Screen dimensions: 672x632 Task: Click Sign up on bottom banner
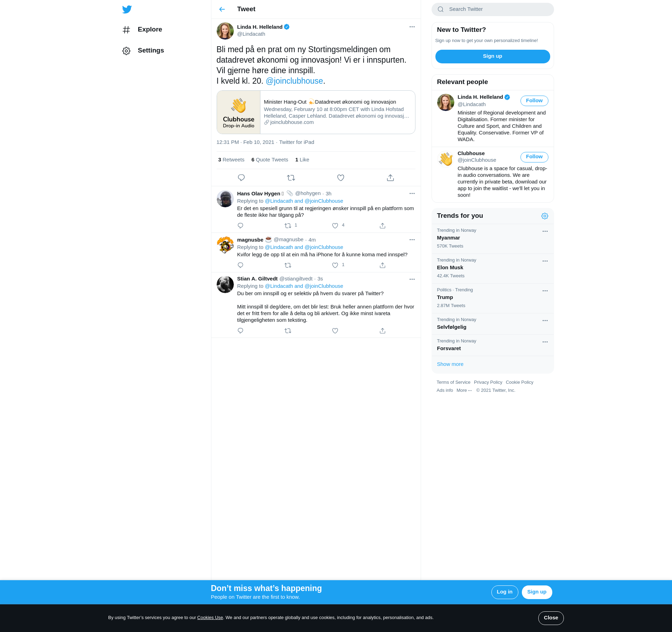(x=537, y=592)
